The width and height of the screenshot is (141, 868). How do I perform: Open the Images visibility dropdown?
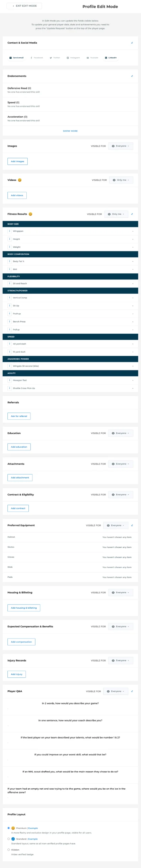[x=121, y=146]
